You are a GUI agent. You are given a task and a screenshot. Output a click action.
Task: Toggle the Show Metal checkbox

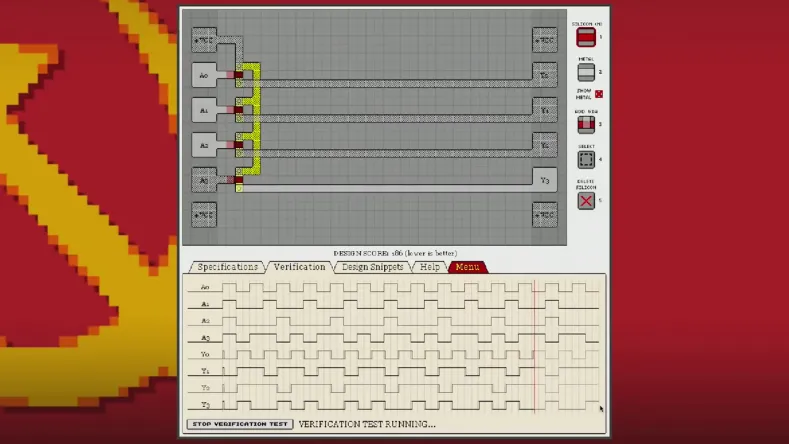pyautogui.click(x=599, y=94)
